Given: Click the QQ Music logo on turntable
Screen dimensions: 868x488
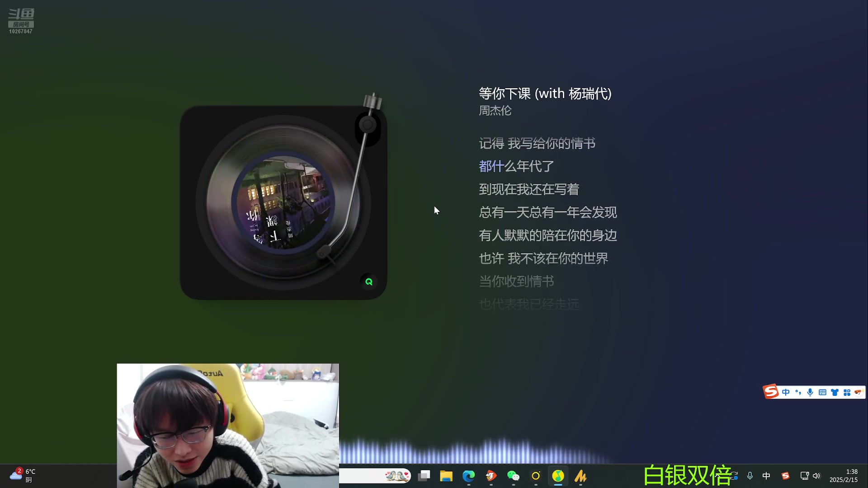Looking at the screenshot, I should pyautogui.click(x=369, y=282).
